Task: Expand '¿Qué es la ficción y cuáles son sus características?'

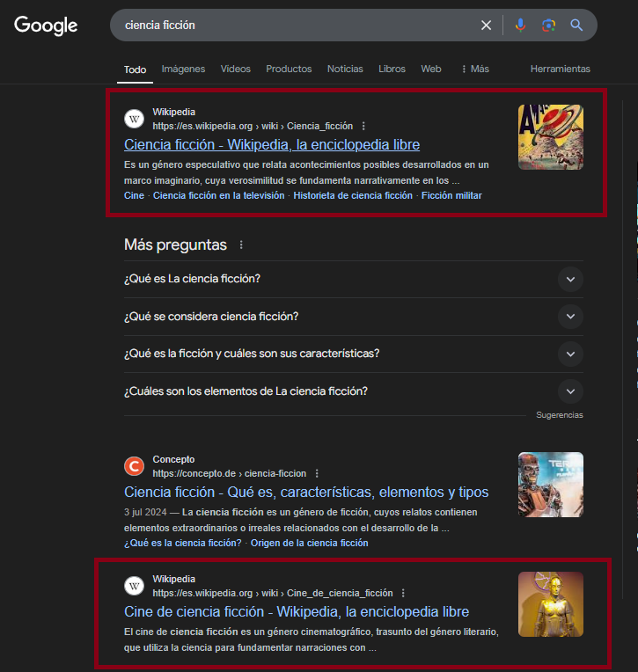Action: tap(354, 354)
